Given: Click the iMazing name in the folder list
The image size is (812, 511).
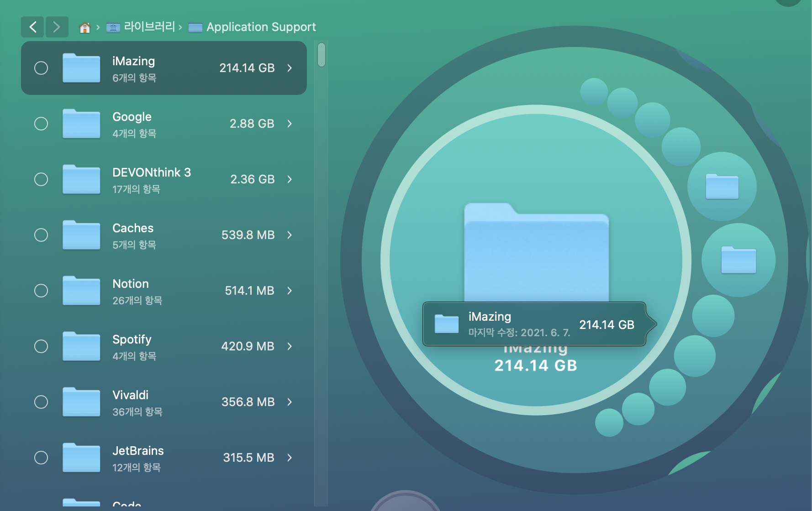Looking at the screenshot, I should click(x=134, y=61).
